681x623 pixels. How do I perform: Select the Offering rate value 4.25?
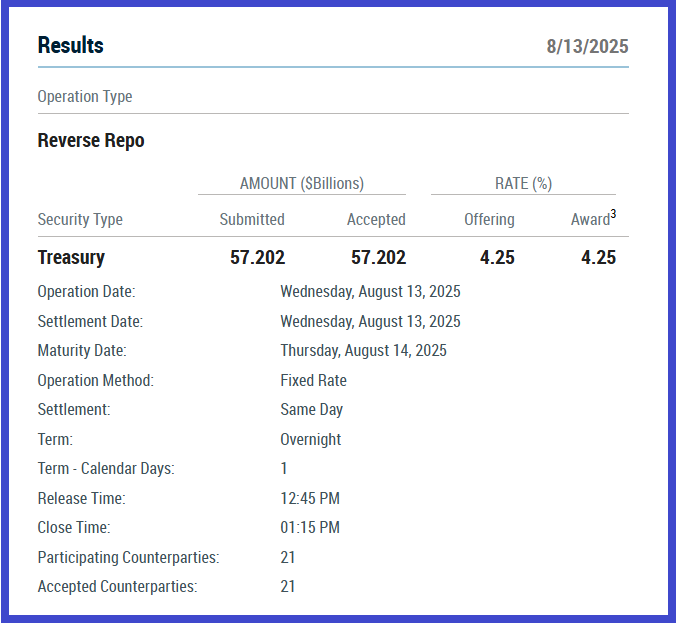click(497, 257)
